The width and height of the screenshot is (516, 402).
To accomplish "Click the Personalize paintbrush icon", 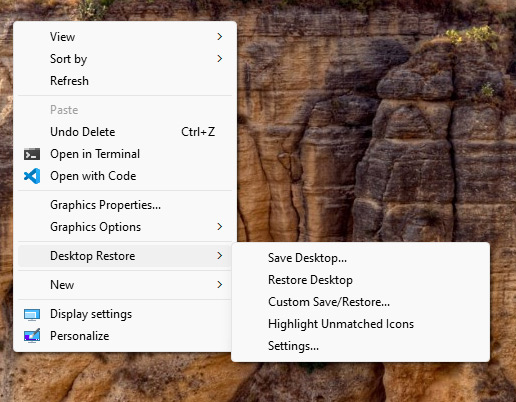I will pyautogui.click(x=32, y=336).
